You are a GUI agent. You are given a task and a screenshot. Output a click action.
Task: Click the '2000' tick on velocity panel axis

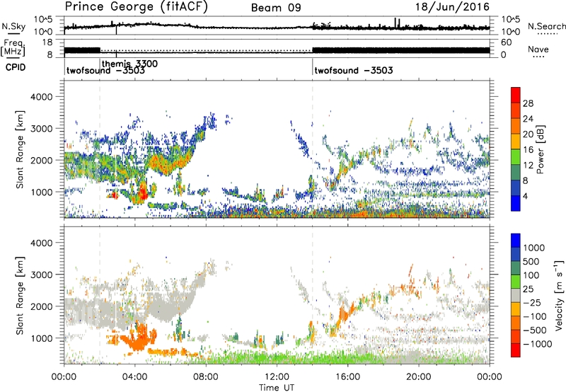pos(41,306)
